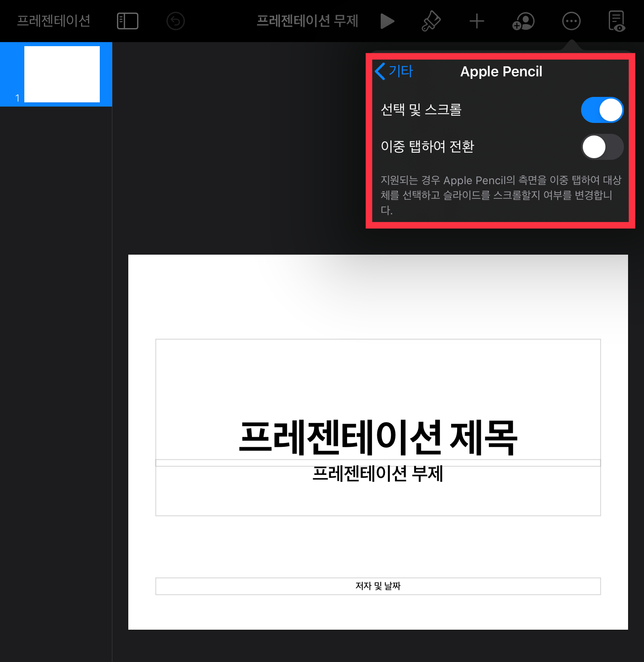Open the 프레젠테이션 무제 document title

point(307,21)
